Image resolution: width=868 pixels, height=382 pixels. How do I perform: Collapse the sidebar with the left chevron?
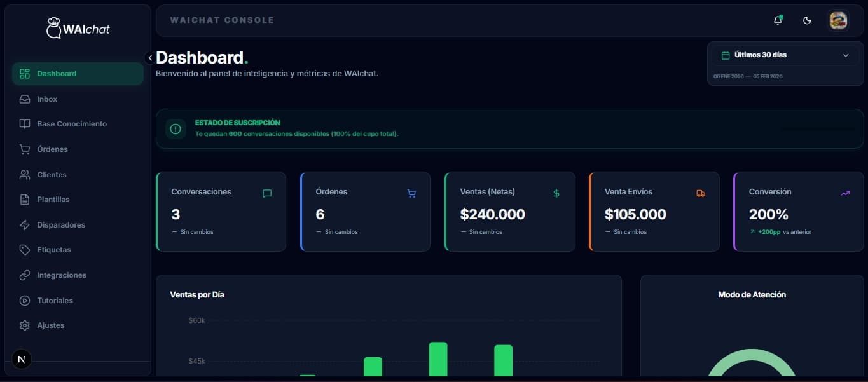150,57
